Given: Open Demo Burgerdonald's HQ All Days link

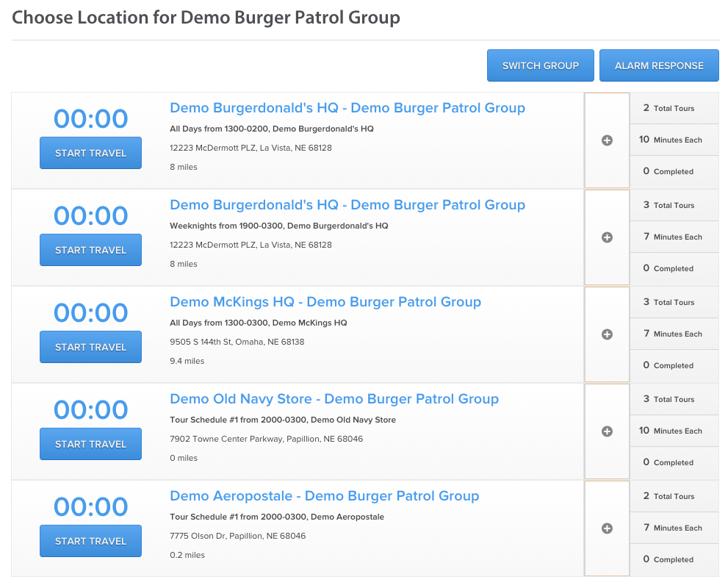Looking at the screenshot, I should pyautogui.click(x=347, y=108).
